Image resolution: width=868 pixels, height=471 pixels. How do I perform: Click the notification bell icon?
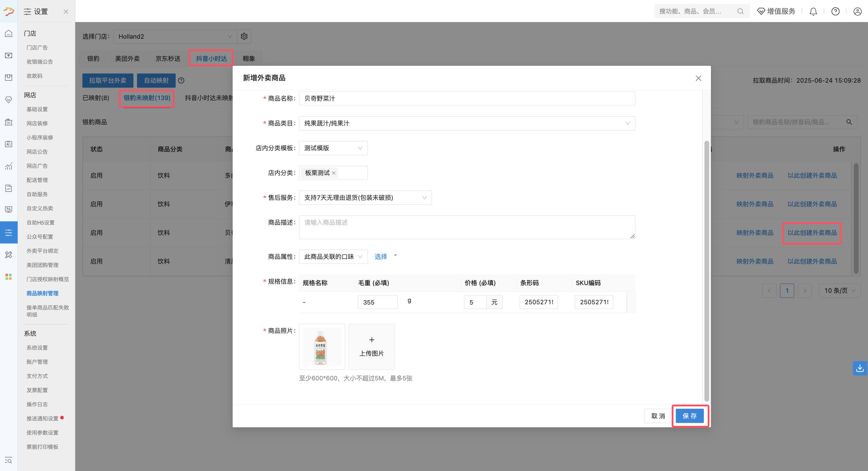coord(813,12)
